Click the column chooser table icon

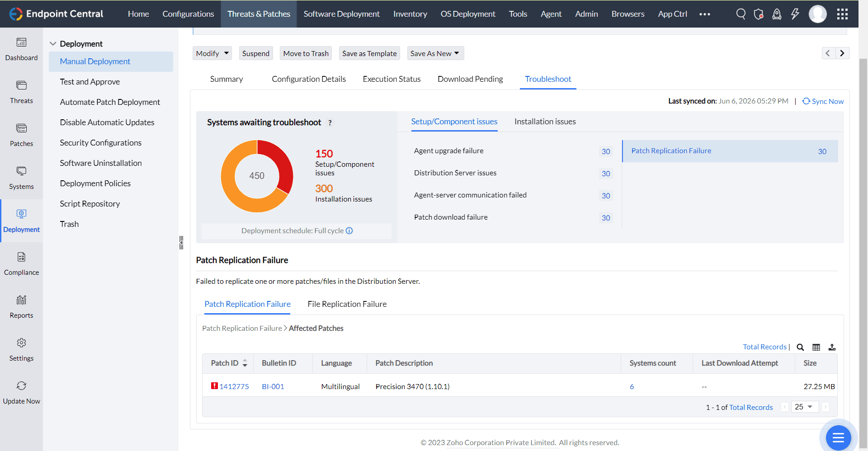(x=816, y=347)
